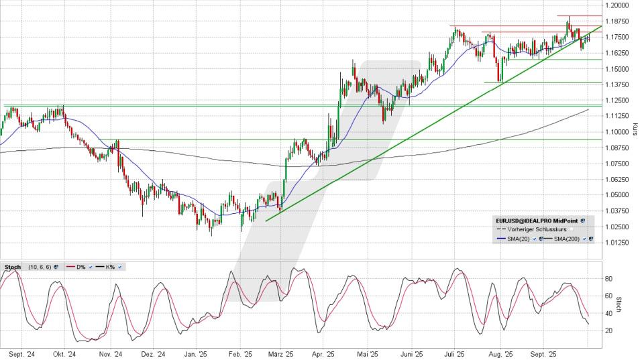Toggle the SMA(20) visibility checkbox
Screen dimensions: 644x362
pyautogui.click(x=534, y=239)
